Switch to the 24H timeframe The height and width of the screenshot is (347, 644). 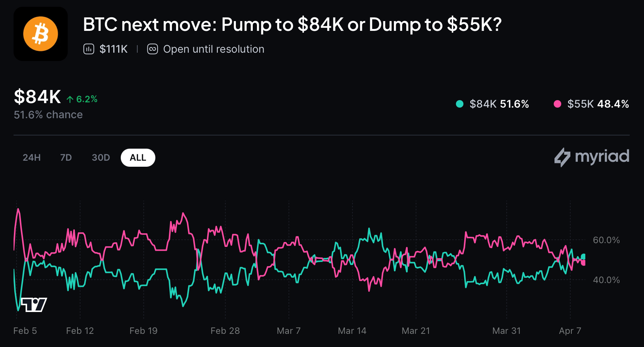click(32, 158)
